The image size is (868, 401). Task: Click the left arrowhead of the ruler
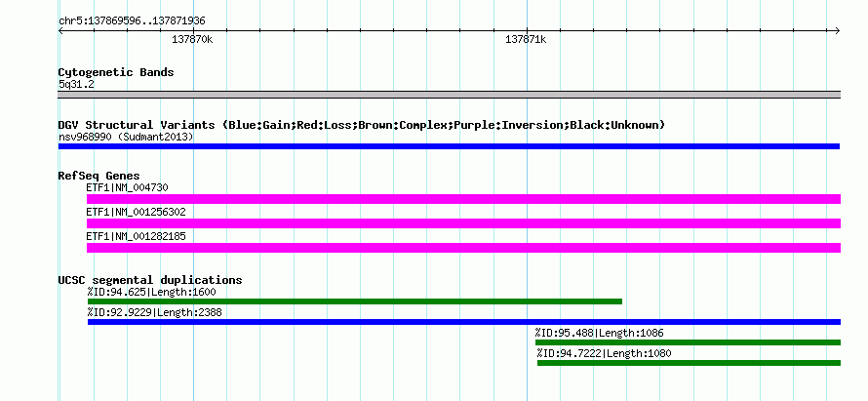coord(60,31)
